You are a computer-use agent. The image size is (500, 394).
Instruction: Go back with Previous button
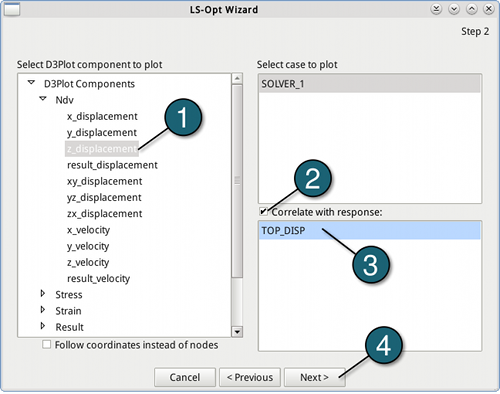[250, 377]
